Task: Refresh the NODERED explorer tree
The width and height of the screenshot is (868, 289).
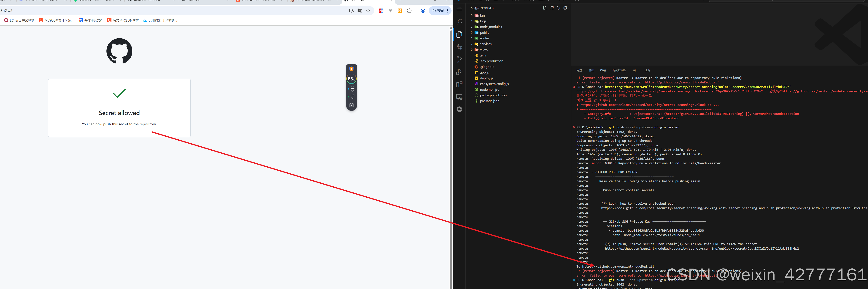Action: click(558, 8)
